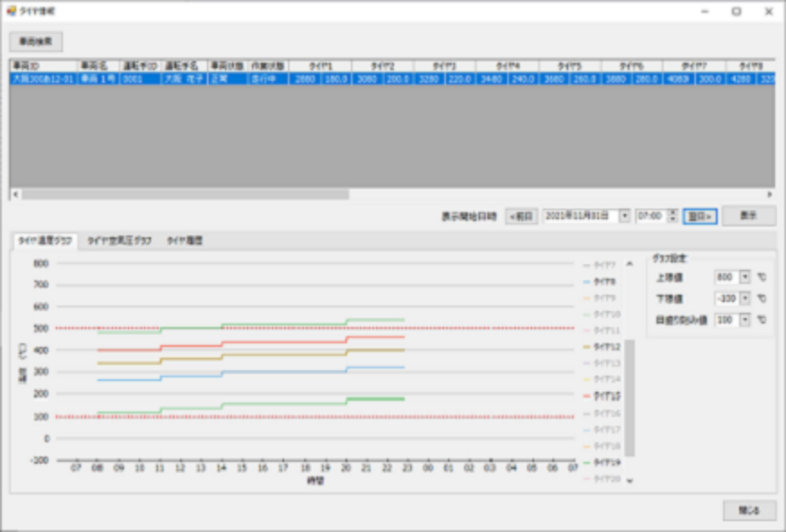Advance to next day with 翌日»

[x=700, y=217]
